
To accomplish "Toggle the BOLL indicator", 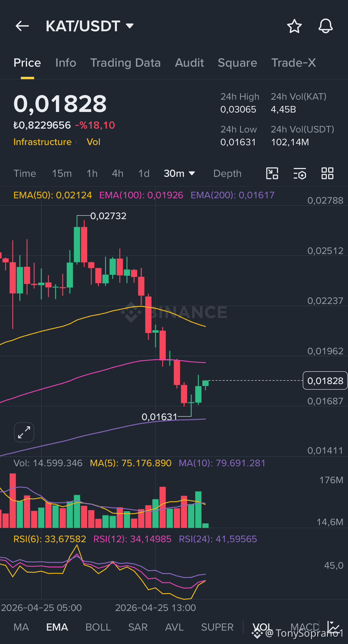I will (x=98, y=627).
